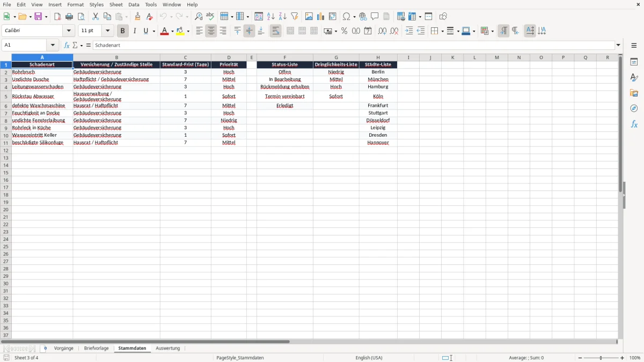Open the Function Wizard
644x362 pixels.
67,46
